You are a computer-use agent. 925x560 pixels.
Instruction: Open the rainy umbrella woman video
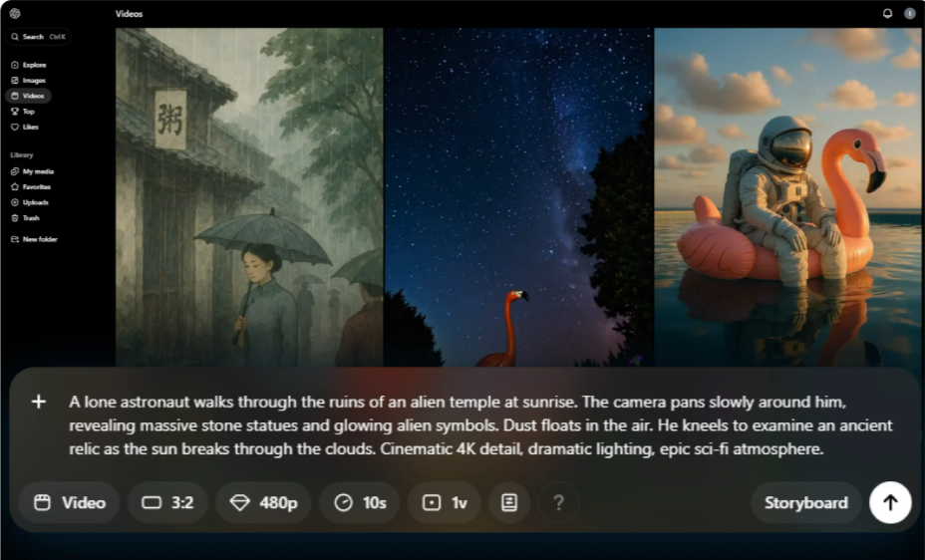[249, 197]
